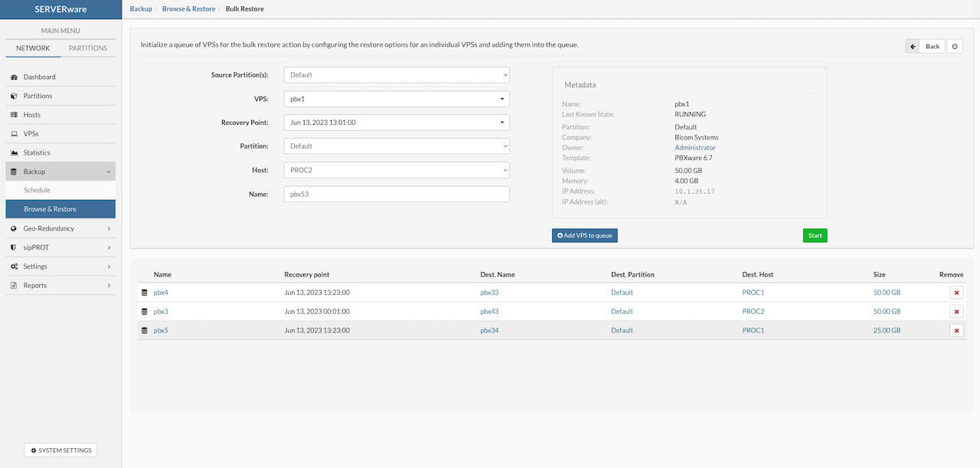This screenshot has width=980, height=468.
Task: Click the red remove icon for pbx4
Action: tap(956, 293)
